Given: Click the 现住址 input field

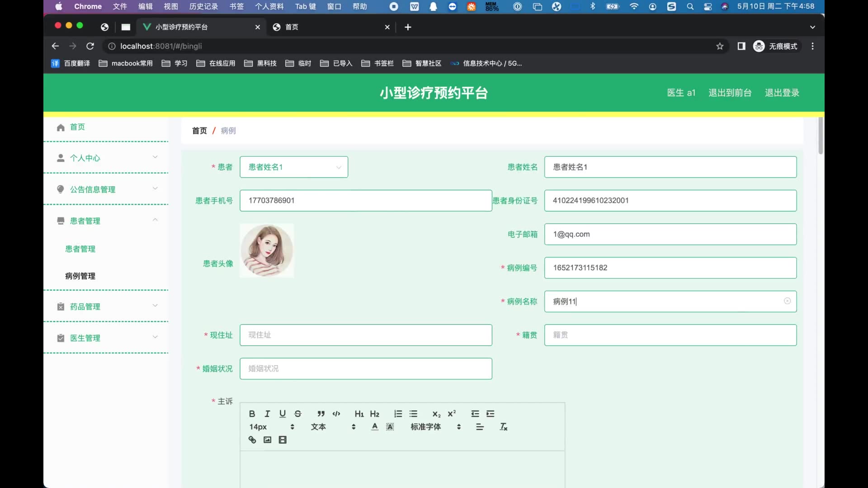Looking at the screenshot, I should [366, 335].
